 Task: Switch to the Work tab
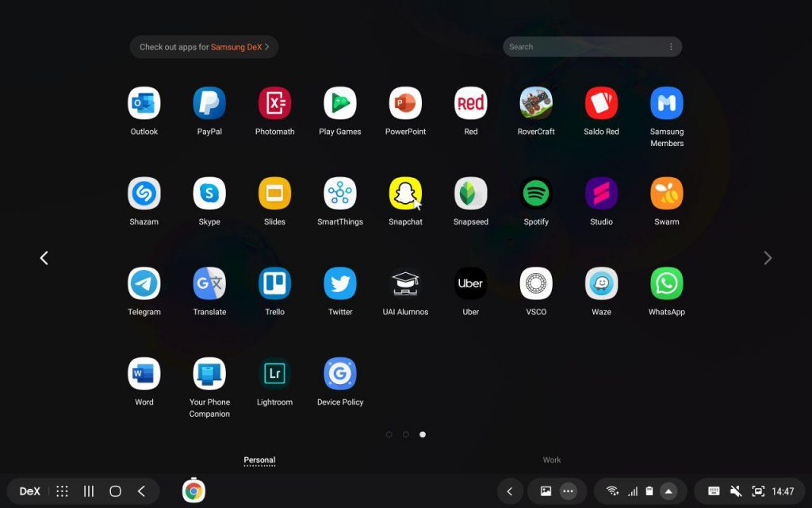tap(551, 460)
